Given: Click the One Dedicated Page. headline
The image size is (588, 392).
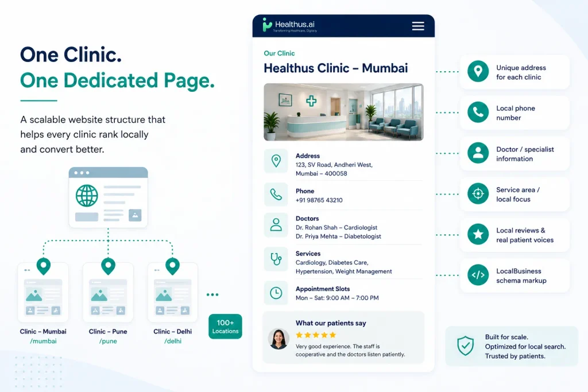Looking at the screenshot, I should click(117, 81).
